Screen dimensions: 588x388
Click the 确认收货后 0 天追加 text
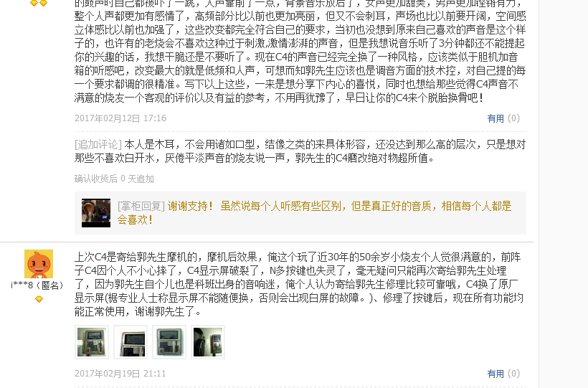pos(114,179)
